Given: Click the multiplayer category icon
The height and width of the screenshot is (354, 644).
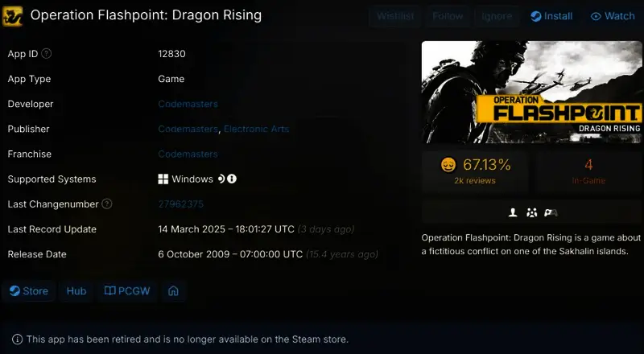Looking at the screenshot, I should [x=532, y=212].
